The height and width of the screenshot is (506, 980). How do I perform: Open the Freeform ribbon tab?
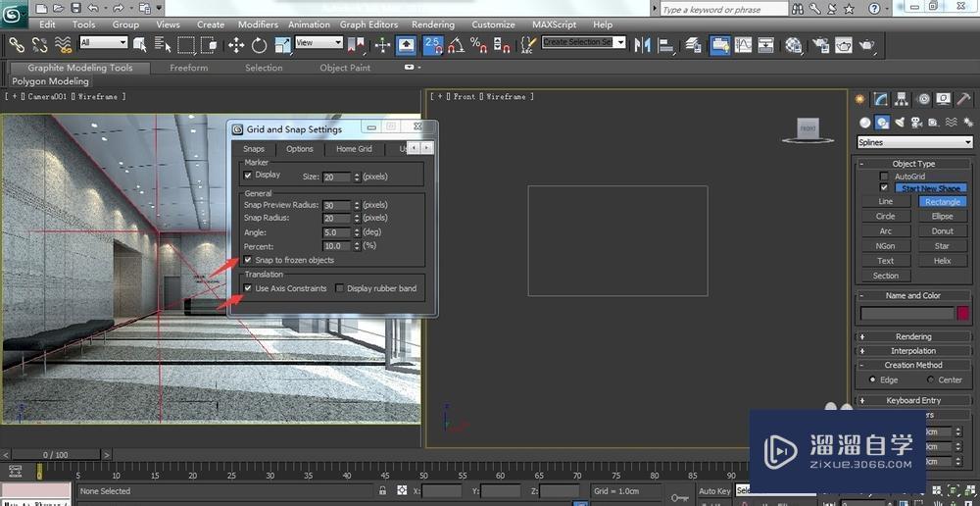(189, 68)
